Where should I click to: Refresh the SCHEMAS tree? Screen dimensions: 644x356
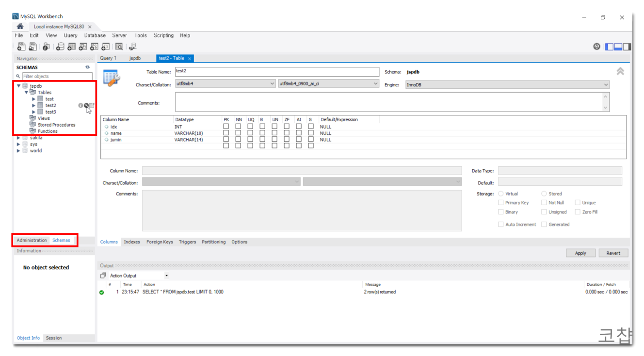pyautogui.click(x=88, y=67)
